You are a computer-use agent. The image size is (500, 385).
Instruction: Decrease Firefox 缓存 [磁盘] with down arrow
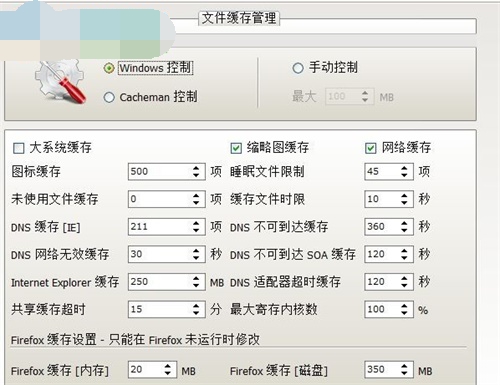(x=404, y=374)
